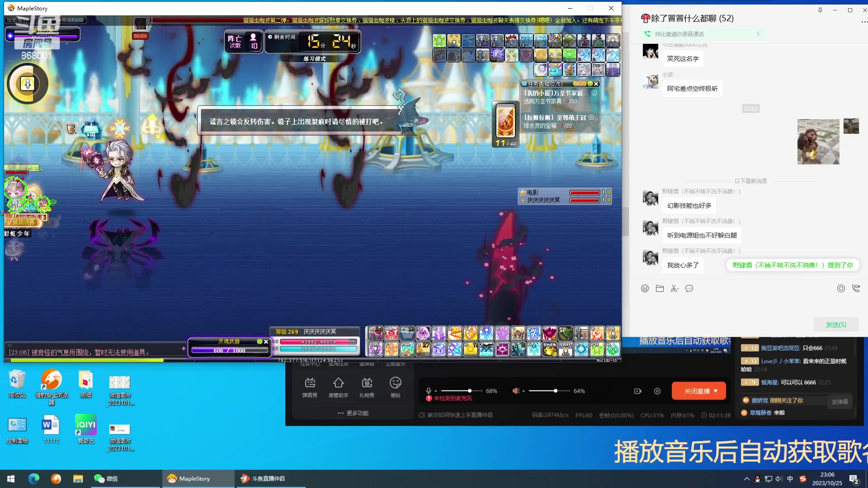Image resolution: width=868 pixels, height=488 pixels.
Task: Click the live stream icon in WeChat toolbar
Action: pos(841,288)
